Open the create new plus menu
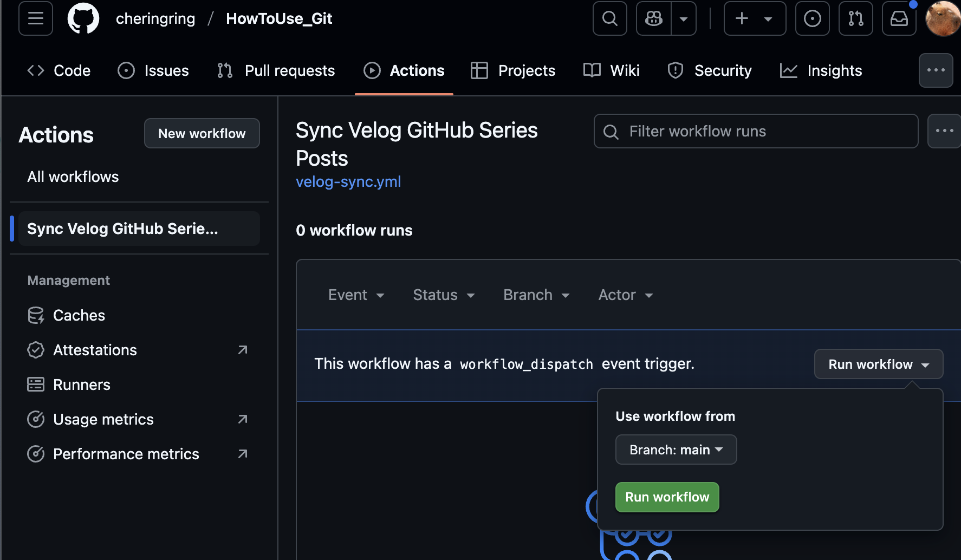Screen dimensions: 961x560 tap(755, 18)
